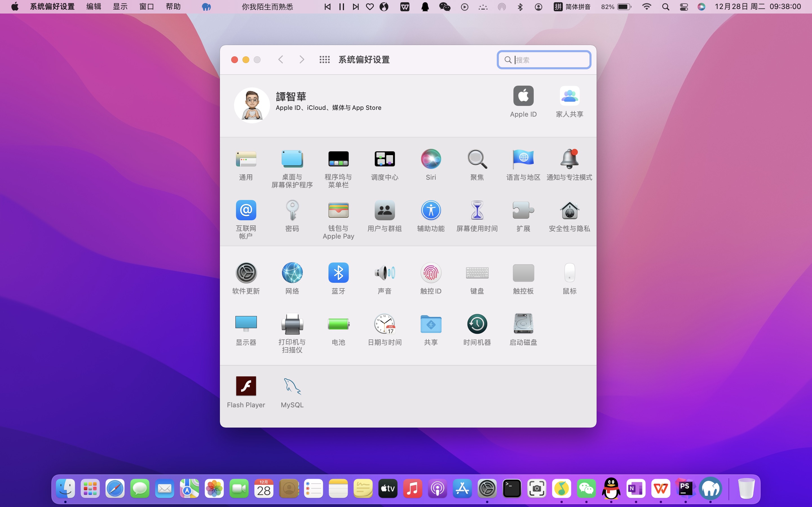Image resolution: width=812 pixels, height=507 pixels.
Task: Open Accessibility (辅助功能) preferences
Action: [x=431, y=211]
